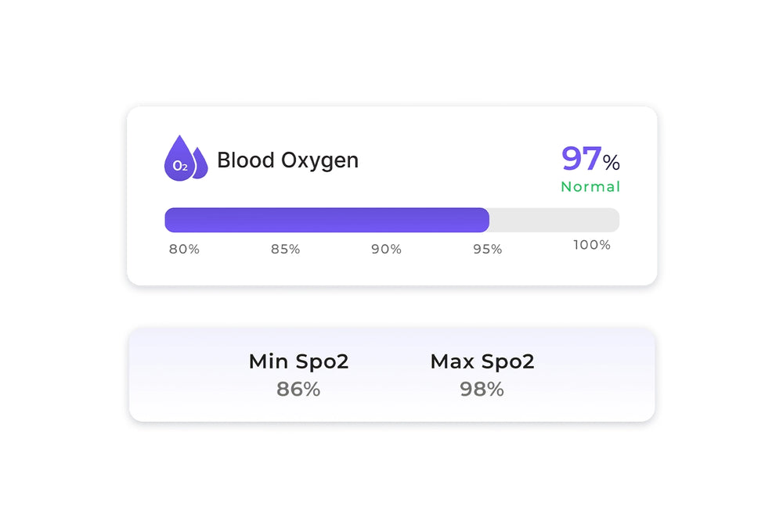Open the Max Spo2 label
Screen dimensions: 783x532
tap(482, 361)
